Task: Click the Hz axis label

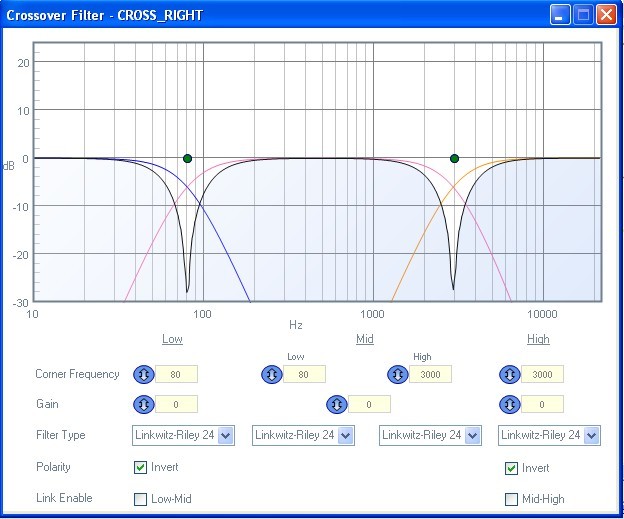Action: tap(296, 325)
